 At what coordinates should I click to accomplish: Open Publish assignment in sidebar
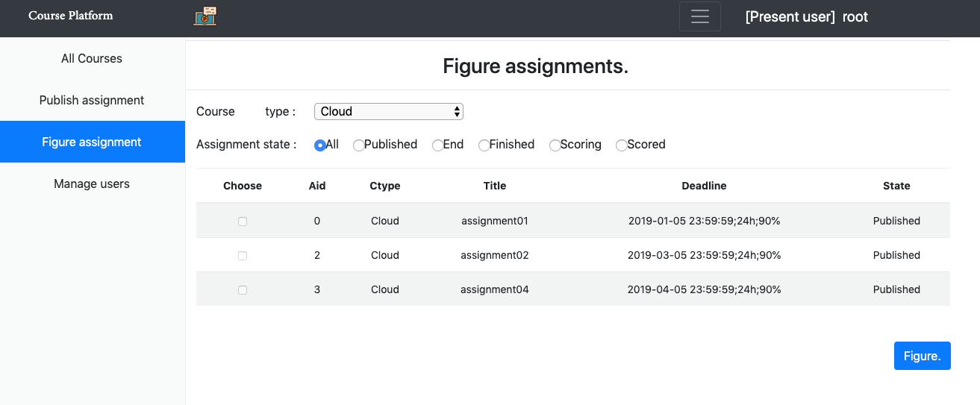click(92, 100)
